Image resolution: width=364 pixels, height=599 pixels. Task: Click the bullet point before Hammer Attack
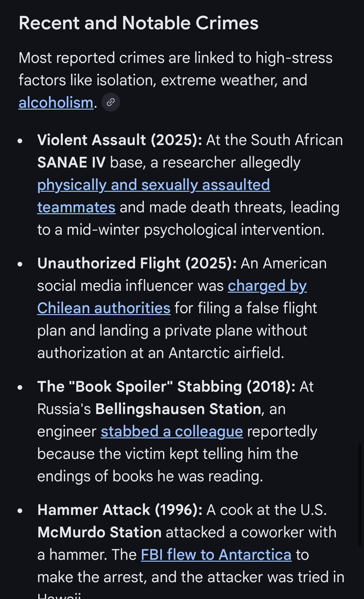click(21, 511)
